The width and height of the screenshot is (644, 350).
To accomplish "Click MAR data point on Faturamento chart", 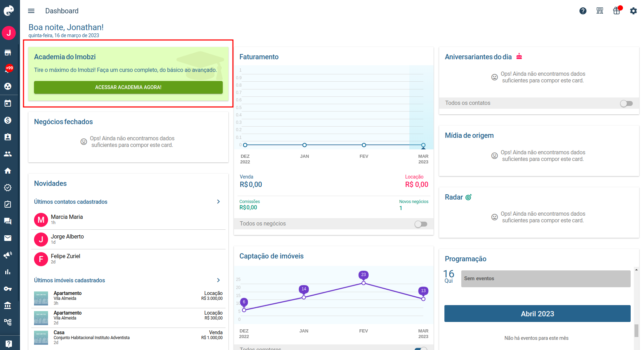I will click(x=423, y=145).
